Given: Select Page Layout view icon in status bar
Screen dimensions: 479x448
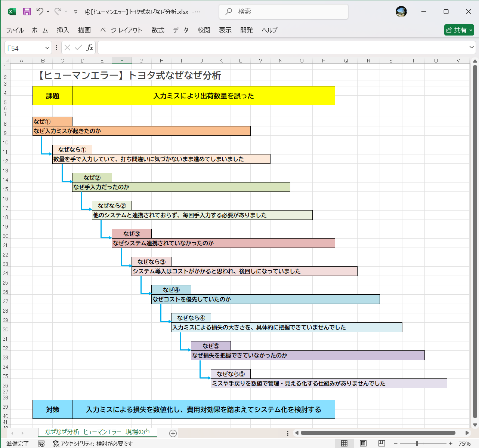Looking at the screenshot, I should [362, 443].
